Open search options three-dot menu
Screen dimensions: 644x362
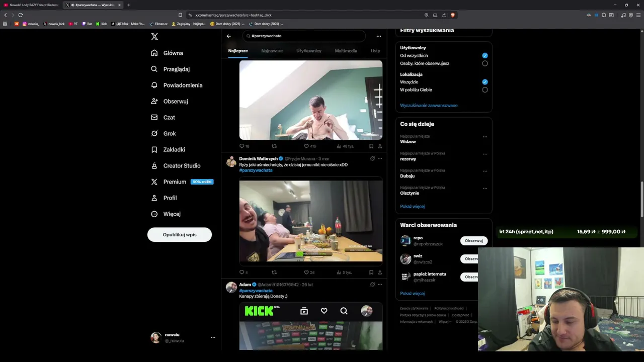coord(379,36)
